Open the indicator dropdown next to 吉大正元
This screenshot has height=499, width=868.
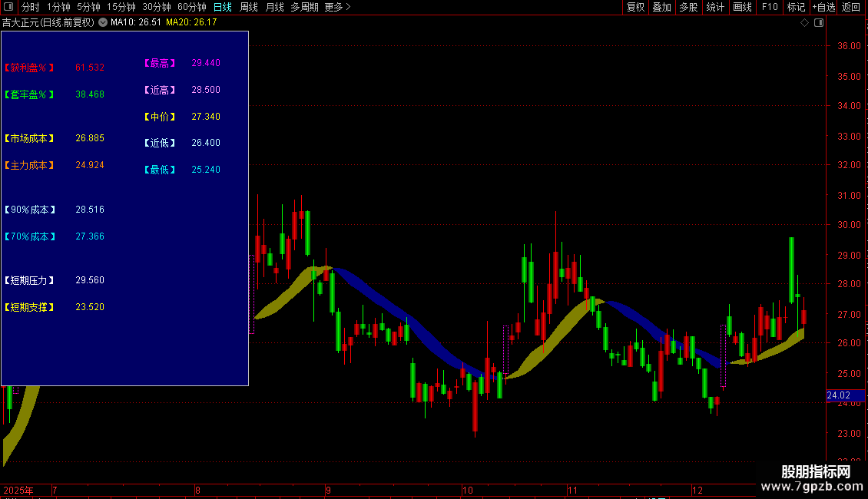pos(103,23)
